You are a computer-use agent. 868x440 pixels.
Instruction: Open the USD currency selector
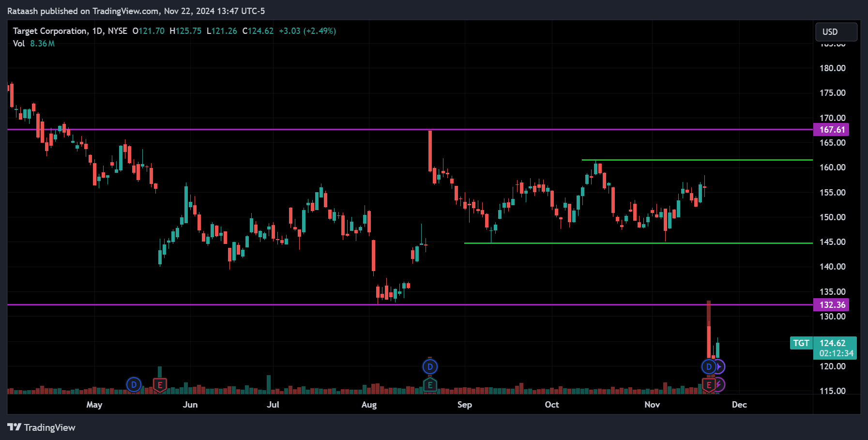click(836, 32)
